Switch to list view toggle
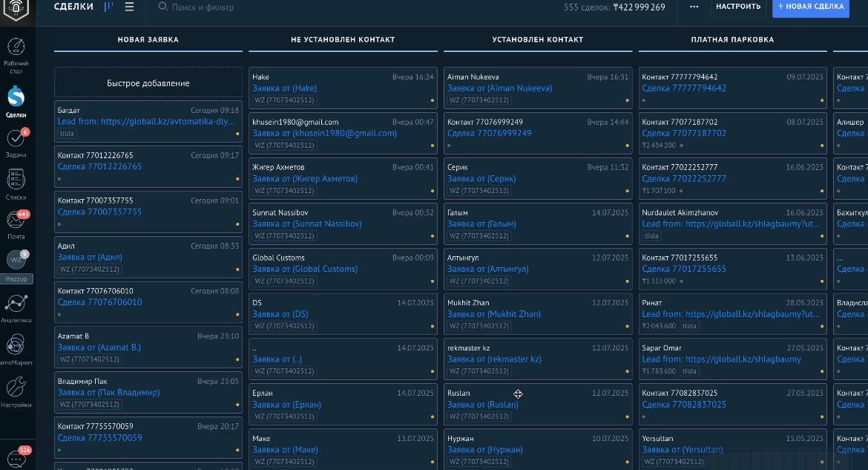The width and height of the screenshot is (868, 470). pyautogui.click(x=130, y=7)
